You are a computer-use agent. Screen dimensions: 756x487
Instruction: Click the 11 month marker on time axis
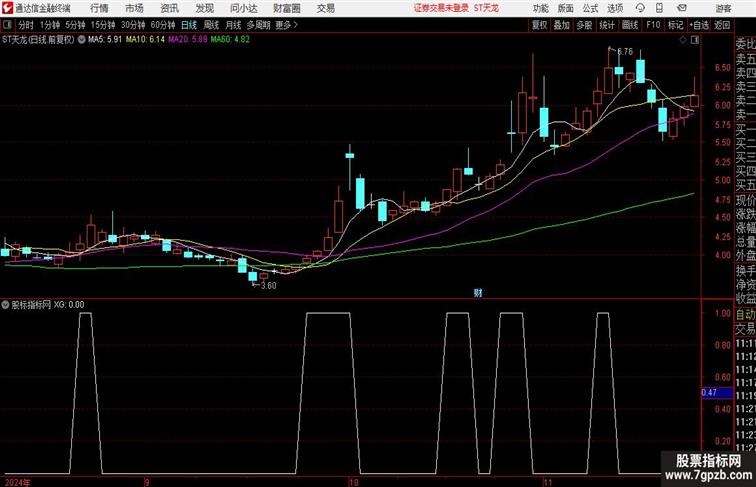point(547,482)
